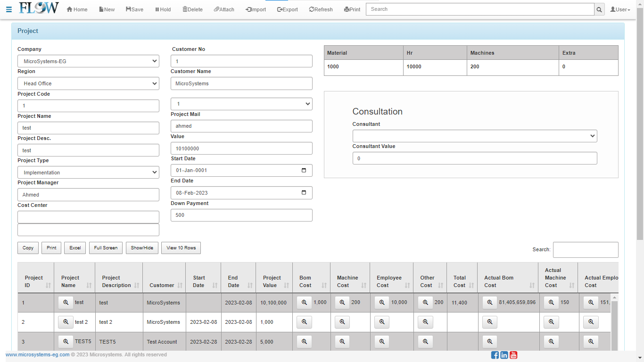This screenshot has height=362, width=644.
Task: Open the Project Type dropdown
Action: pyautogui.click(x=88, y=173)
